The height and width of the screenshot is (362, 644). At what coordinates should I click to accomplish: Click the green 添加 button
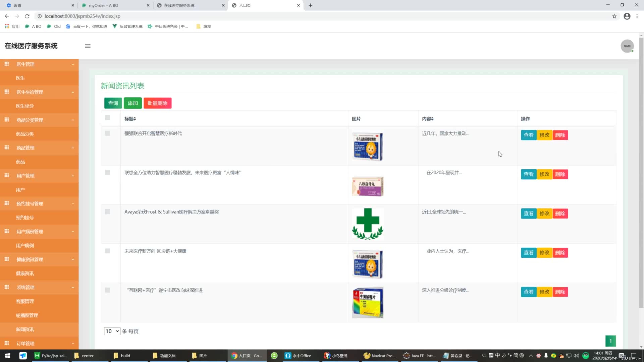(132, 103)
